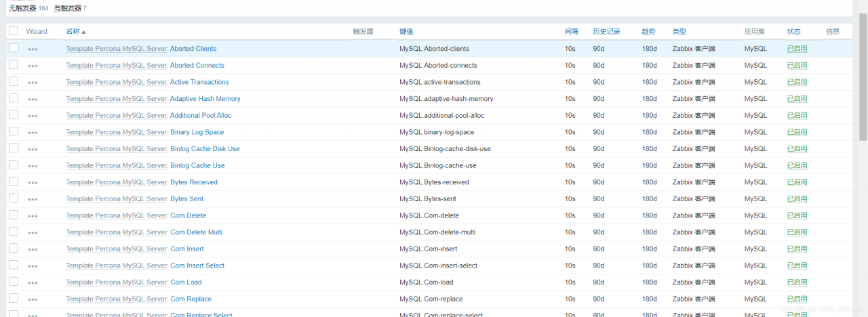Disable the Binlog Cache Use item via 已启用

(x=797, y=165)
